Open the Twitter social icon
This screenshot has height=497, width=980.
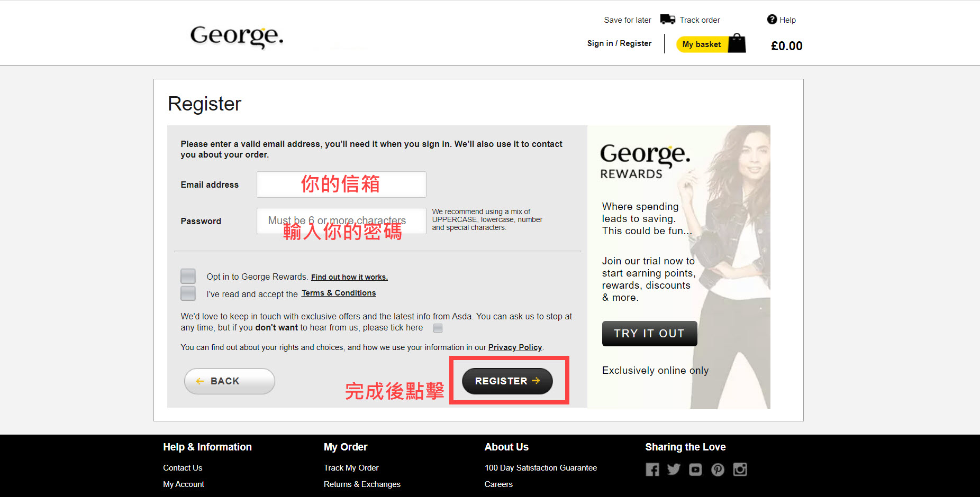tap(674, 470)
